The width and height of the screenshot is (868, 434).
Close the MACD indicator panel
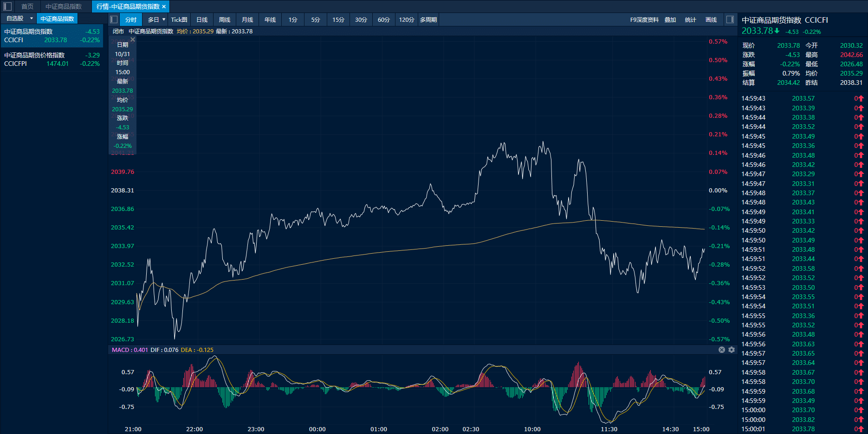[x=722, y=350]
